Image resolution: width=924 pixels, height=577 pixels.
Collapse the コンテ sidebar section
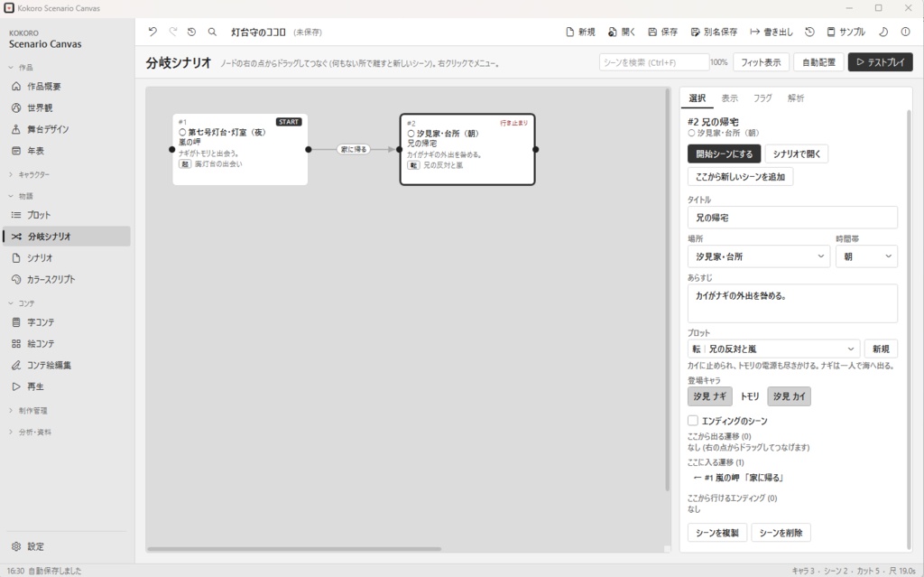coord(22,303)
